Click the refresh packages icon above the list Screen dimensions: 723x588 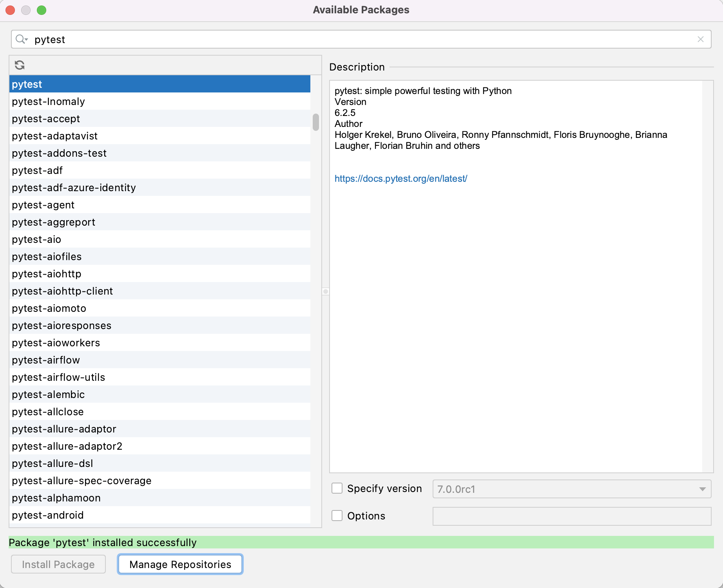(x=20, y=65)
